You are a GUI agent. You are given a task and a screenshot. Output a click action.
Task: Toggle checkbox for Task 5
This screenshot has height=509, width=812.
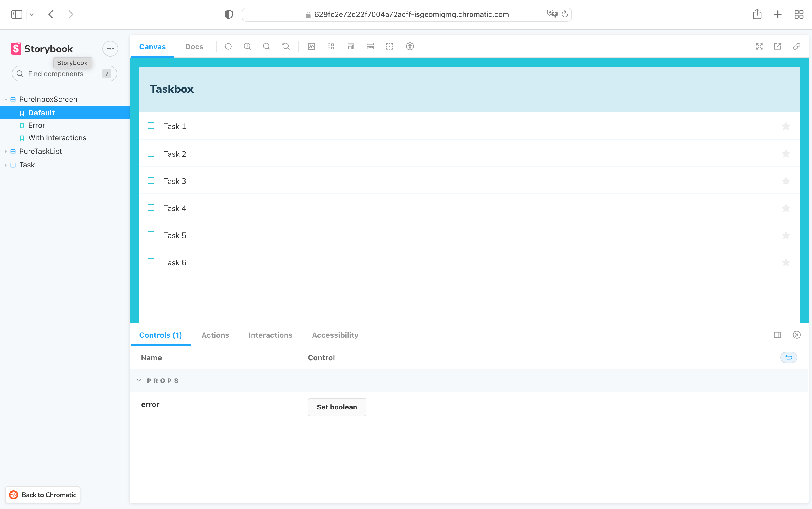(x=151, y=234)
